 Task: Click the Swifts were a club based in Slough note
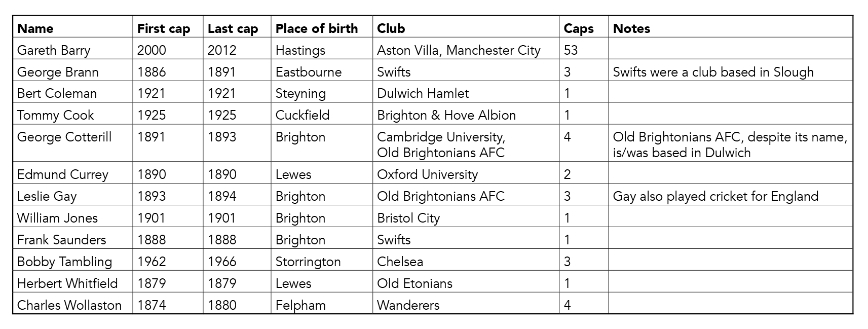[713, 72]
